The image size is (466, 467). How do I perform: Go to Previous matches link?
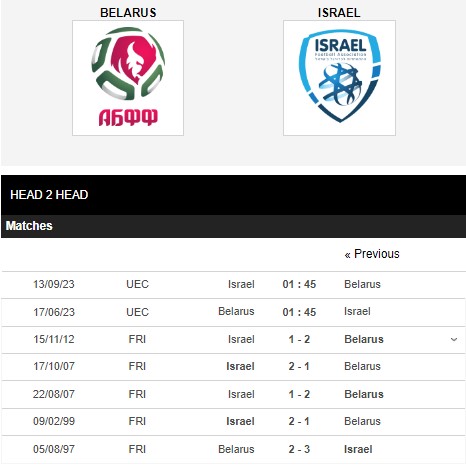coord(372,254)
